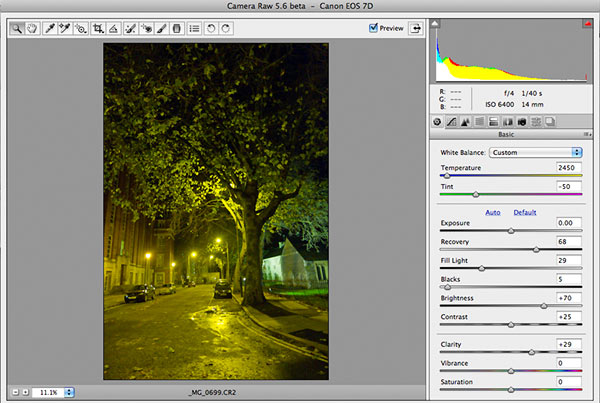Click the Blacks value field 5
Image resolution: width=600 pixels, height=403 pixels.
point(569,279)
